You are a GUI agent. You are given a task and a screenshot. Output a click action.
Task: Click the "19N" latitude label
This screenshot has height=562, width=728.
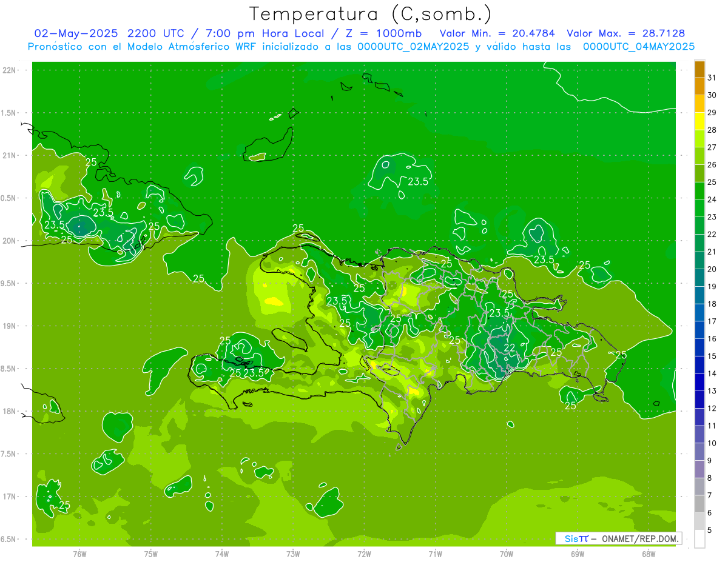[x=10, y=326]
